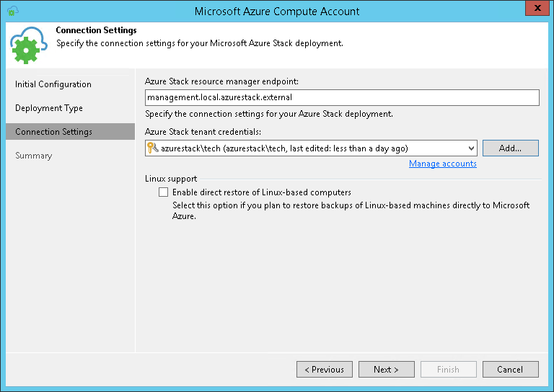Click 'Azure Stack resource manager endpoint:' label
Screen dimensions: 554x392
pos(221,81)
